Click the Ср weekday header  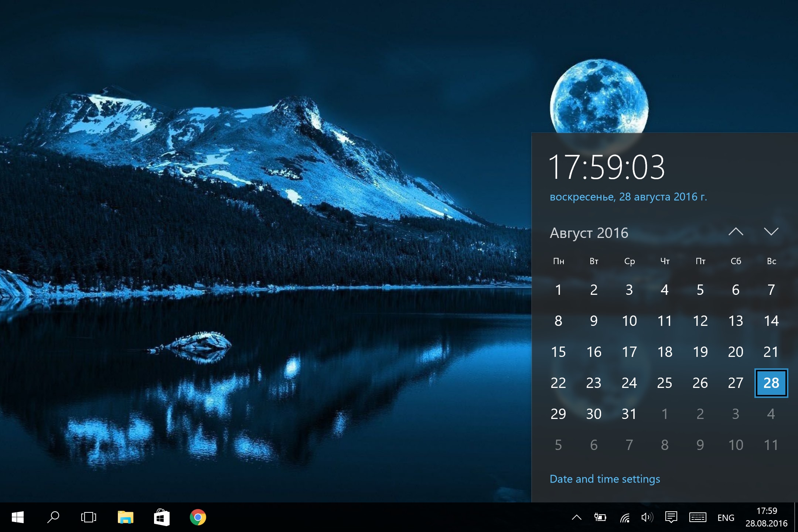pyautogui.click(x=629, y=262)
